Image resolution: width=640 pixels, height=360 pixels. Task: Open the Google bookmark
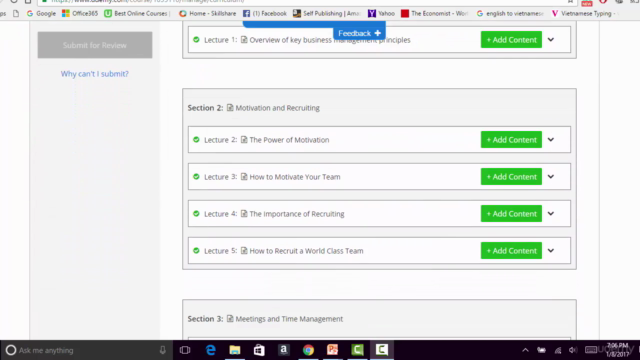click(x=41, y=13)
